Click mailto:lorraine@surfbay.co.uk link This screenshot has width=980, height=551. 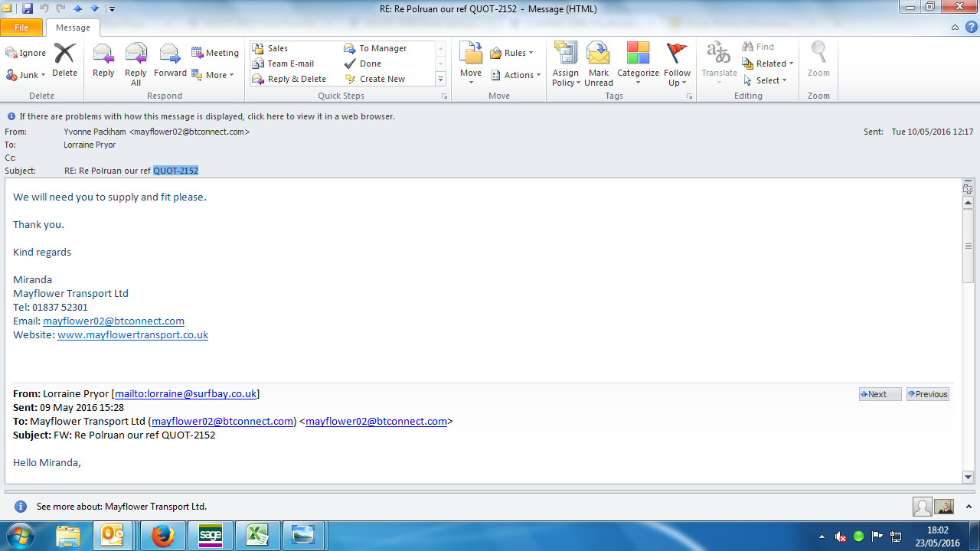coord(185,394)
